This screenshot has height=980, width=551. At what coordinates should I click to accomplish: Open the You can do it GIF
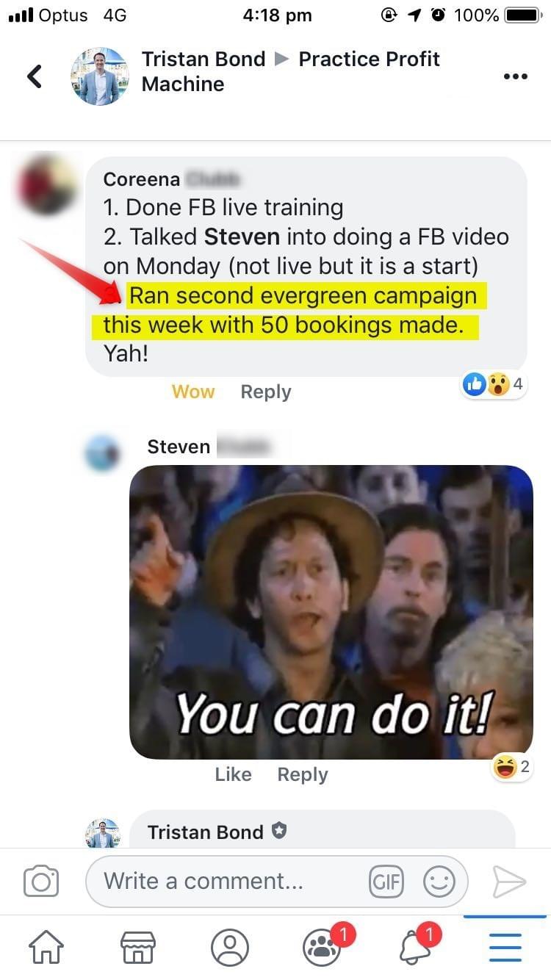331,612
